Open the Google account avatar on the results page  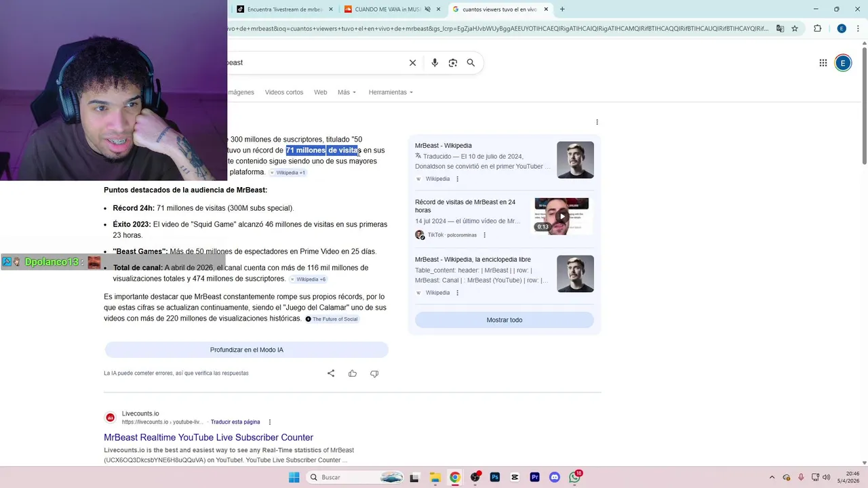(x=843, y=63)
